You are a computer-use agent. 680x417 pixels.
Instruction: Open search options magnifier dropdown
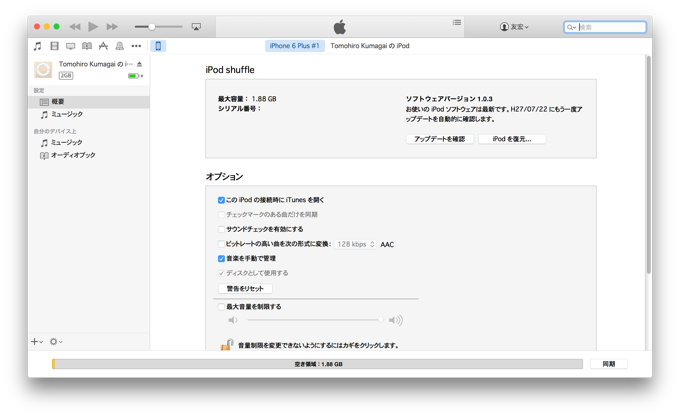(572, 27)
